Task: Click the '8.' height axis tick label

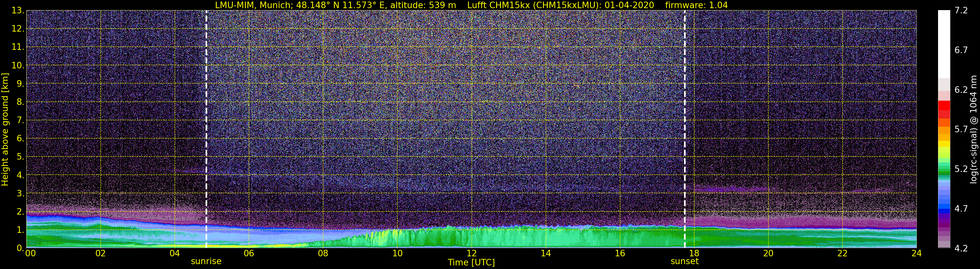Action: [20, 102]
